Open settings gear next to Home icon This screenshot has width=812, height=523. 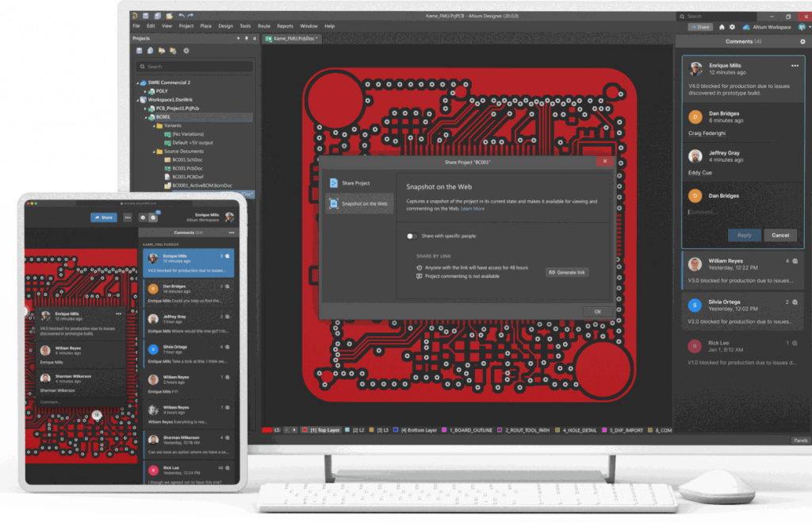[x=732, y=27]
